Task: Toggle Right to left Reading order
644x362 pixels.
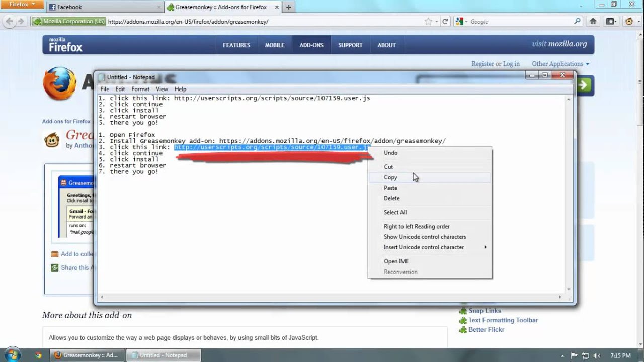Action: [430, 226]
